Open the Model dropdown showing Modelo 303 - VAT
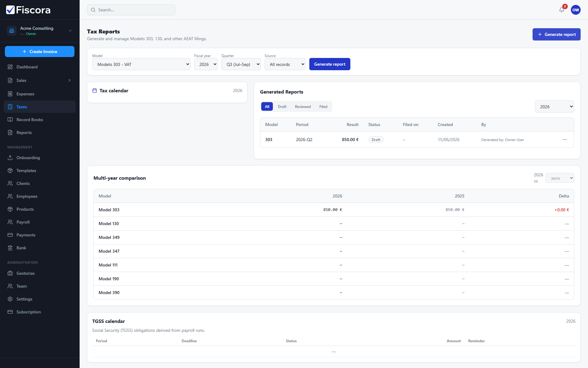Image resolution: width=588 pixels, height=368 pixels. click(141, 64)
